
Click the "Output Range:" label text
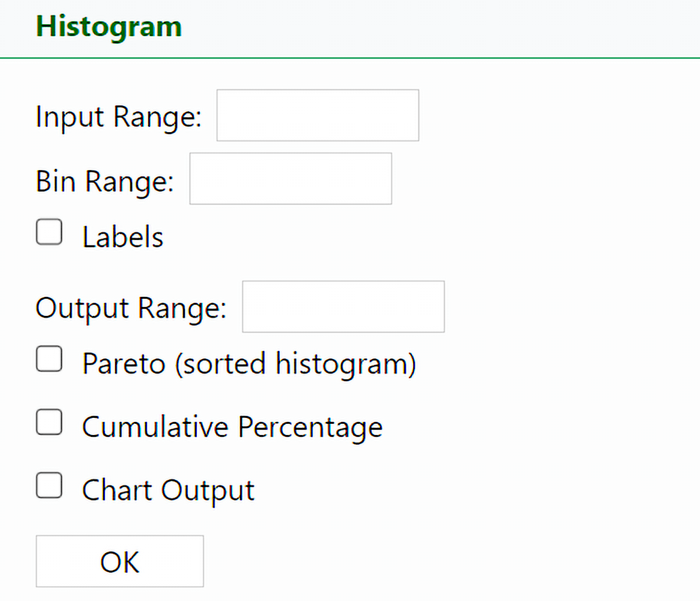coord(131,308)
